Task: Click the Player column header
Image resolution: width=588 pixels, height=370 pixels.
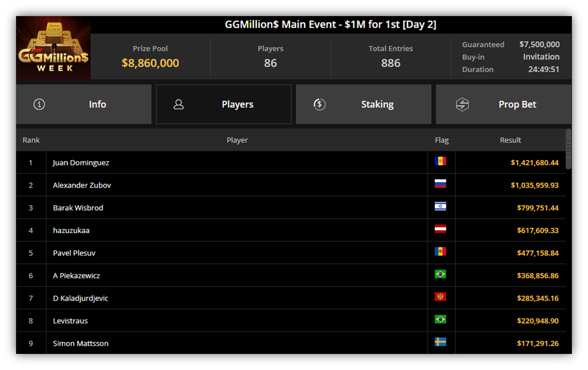Action: 237,140
